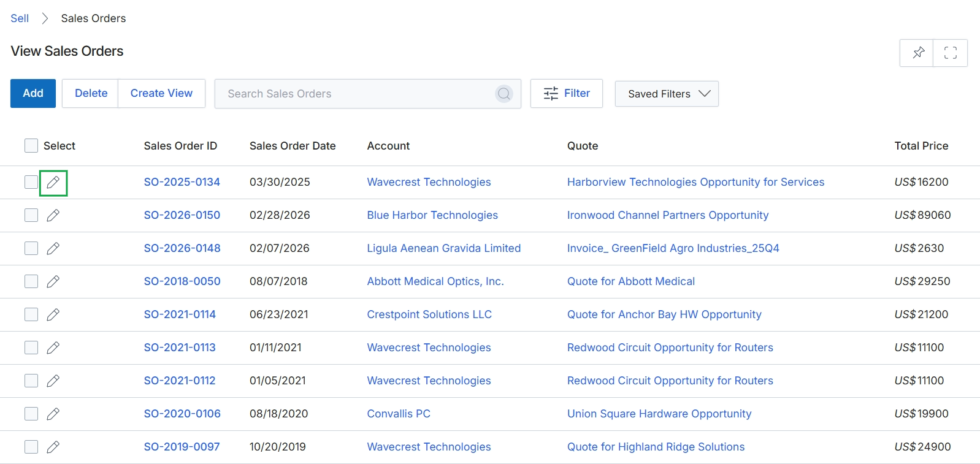
Task: Open Ligula Aenean Gravida Limited account
Action: [x=444, y=248]
